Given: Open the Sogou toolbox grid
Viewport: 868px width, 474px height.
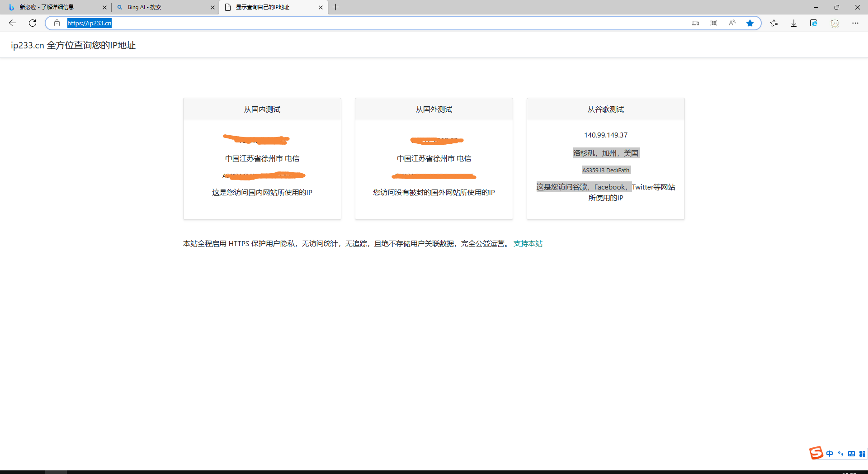Looking at the screenshot, I should 862,454.
